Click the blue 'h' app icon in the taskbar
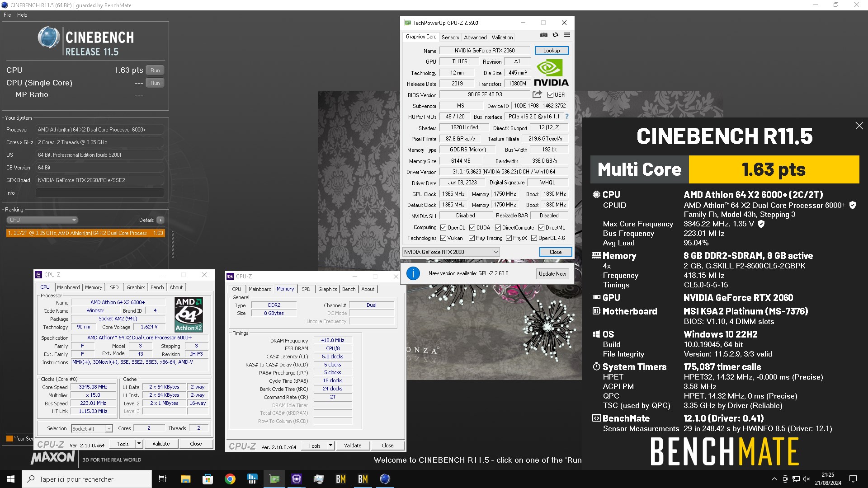 click(x=252, y=479)
